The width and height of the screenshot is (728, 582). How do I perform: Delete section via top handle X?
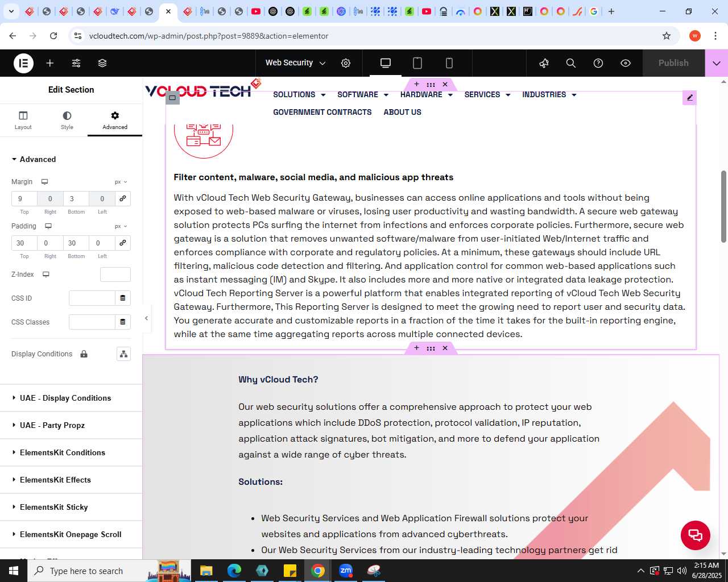click(445, 84)
